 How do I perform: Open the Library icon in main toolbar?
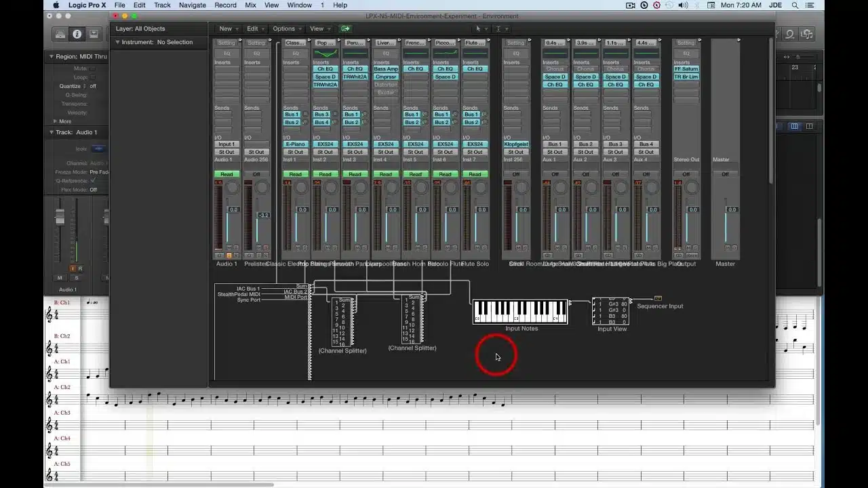pyautogui.click(x=60, y=34)
